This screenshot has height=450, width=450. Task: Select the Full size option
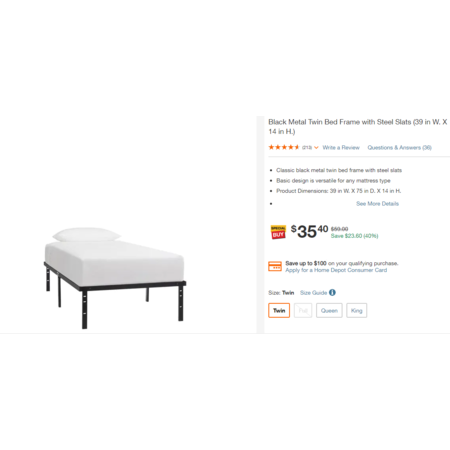[x=303, y=311]
